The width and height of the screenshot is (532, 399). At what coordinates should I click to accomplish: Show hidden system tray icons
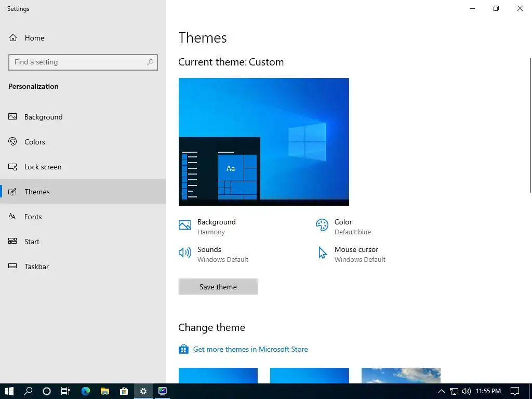tap(442, 391)
